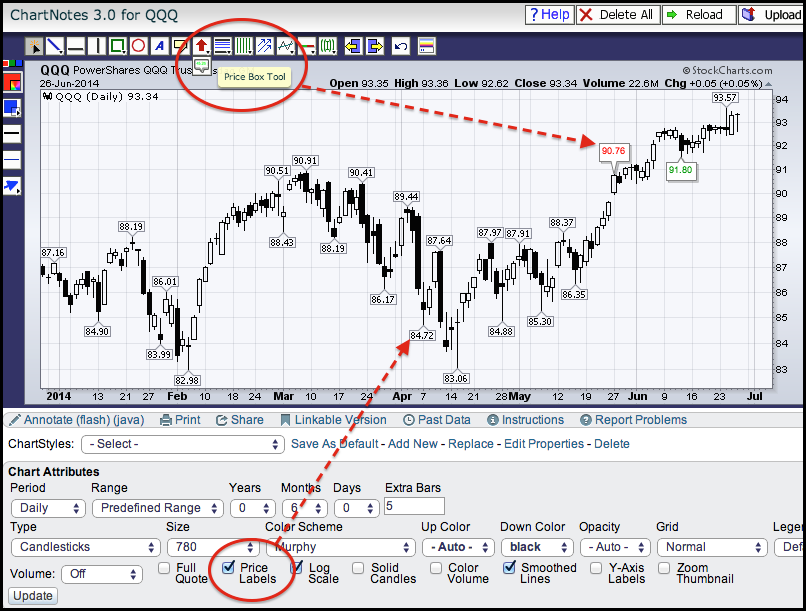Pick the green preset color square

[12, 63]
